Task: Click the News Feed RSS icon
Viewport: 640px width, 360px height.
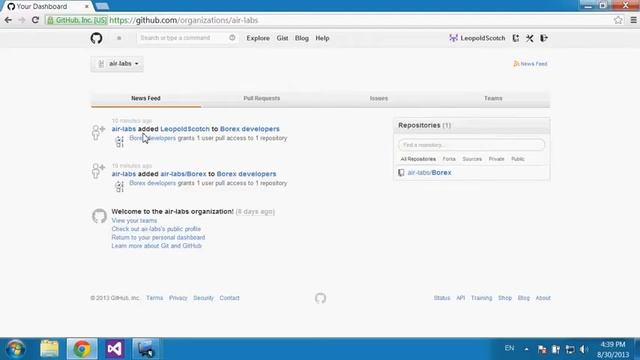Action: [x=516, y=64]
